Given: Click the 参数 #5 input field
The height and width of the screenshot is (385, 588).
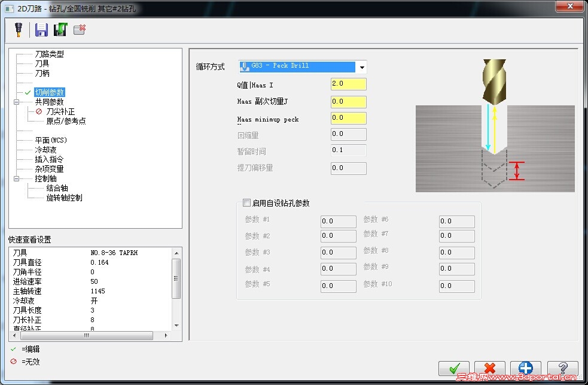Looking at the screenshot, I should coord(338,286).
